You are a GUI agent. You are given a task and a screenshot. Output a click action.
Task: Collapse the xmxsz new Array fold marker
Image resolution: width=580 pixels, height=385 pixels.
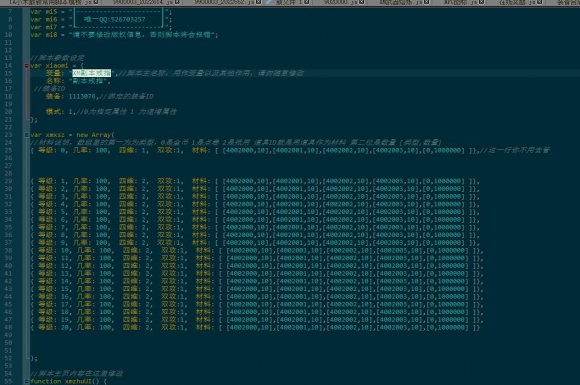point(27,135)
